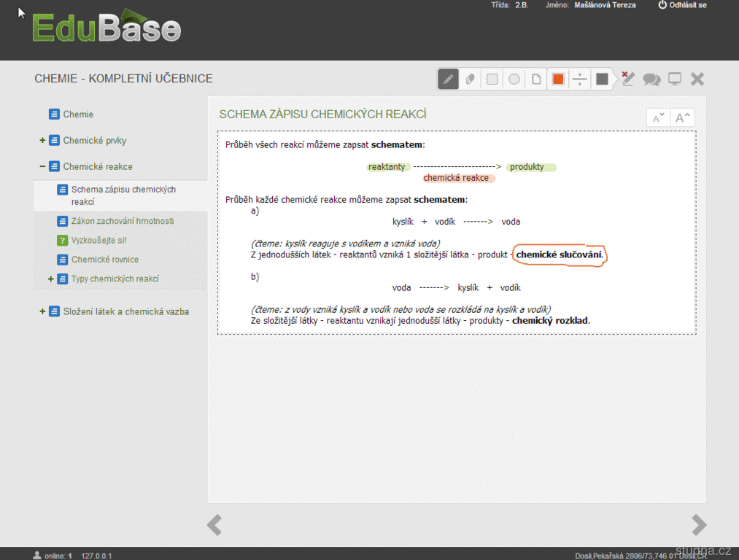The width and height of the screenshot is (739, 560).
Task: Turn off annotation drawing mode
Action: click(628, 79)
